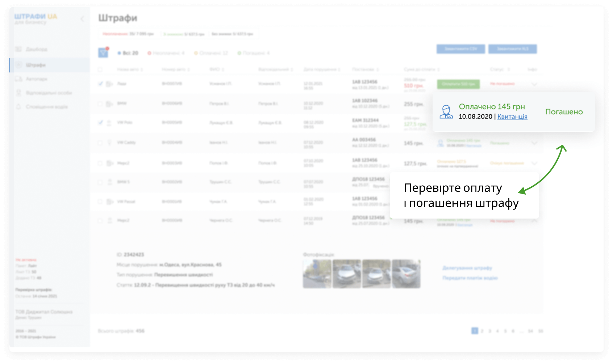The width and height of the screenshot is (613, 364).
Task: Open the Квитанція receipt link
Action: [512, 117]
